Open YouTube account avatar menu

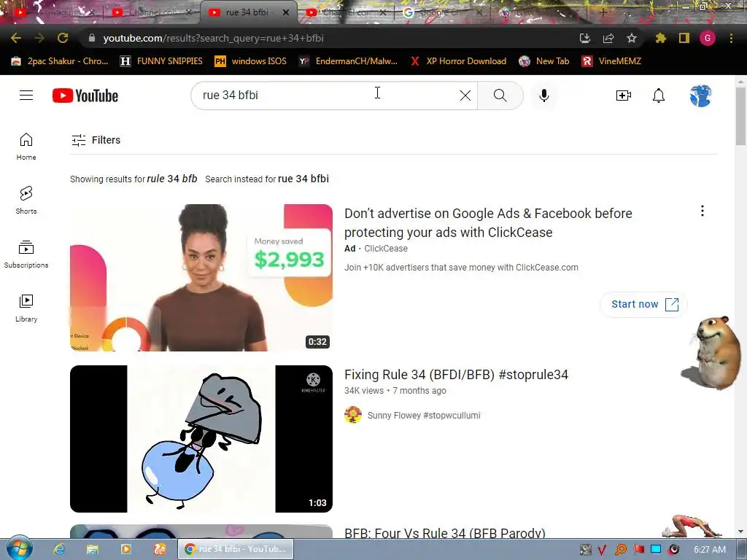pyautogui.click(x=700, y=96)
